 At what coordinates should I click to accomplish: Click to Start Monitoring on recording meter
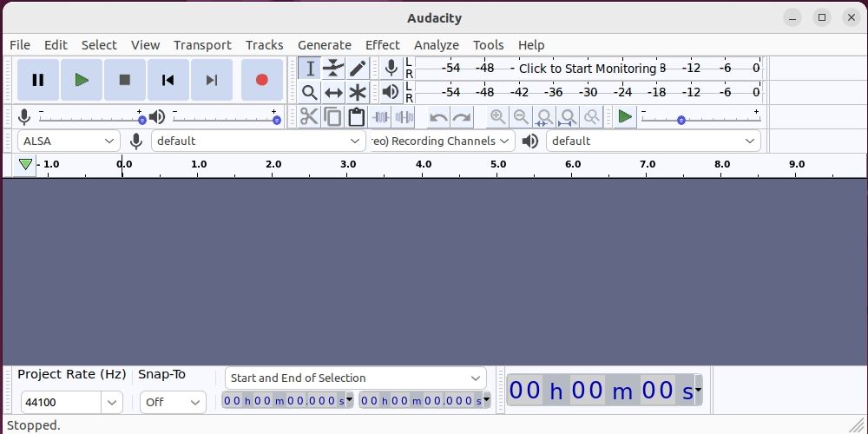(x=587, y=68)
